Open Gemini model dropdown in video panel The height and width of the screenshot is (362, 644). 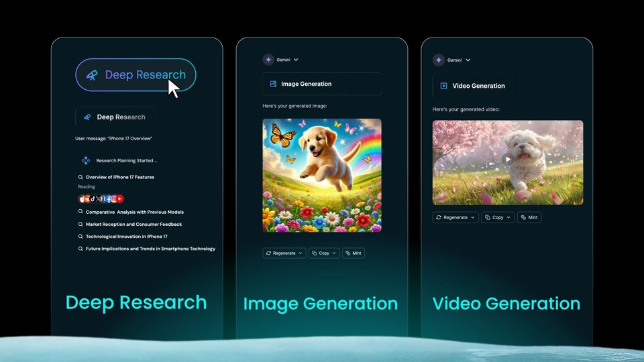(468, 60)
